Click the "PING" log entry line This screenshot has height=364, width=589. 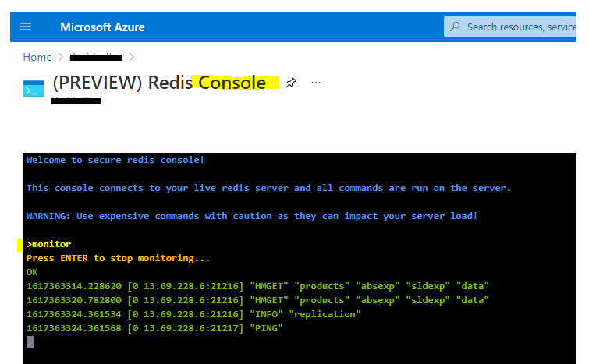click(154, 328)
